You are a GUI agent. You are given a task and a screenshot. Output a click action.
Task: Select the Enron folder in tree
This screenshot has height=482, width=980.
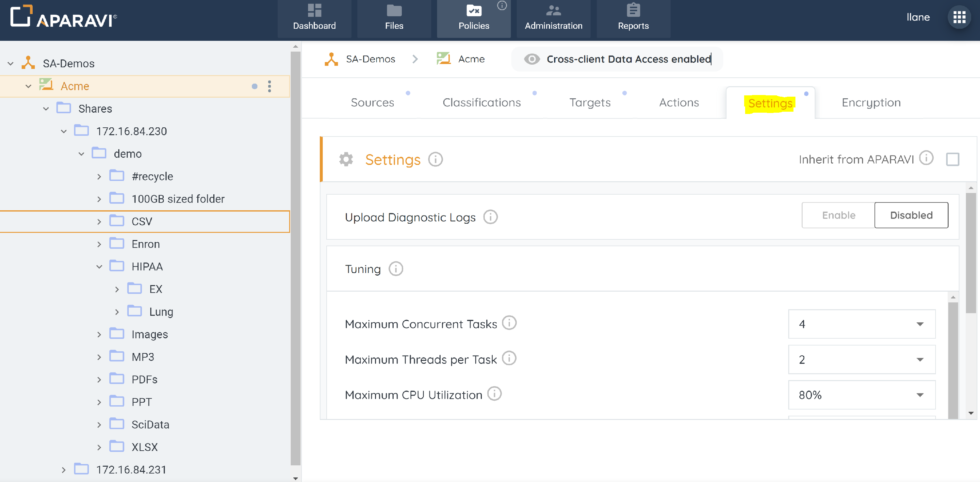coord(145,244)
